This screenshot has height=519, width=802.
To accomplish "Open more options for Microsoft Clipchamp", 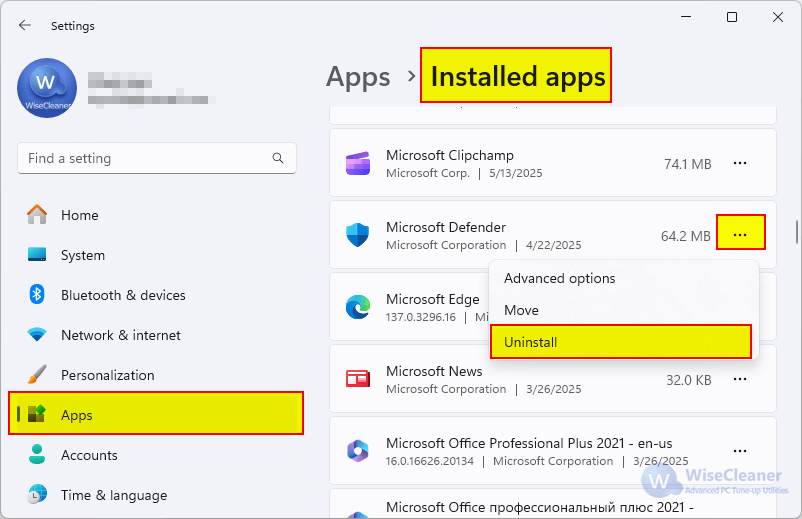I will coord(740,163).
